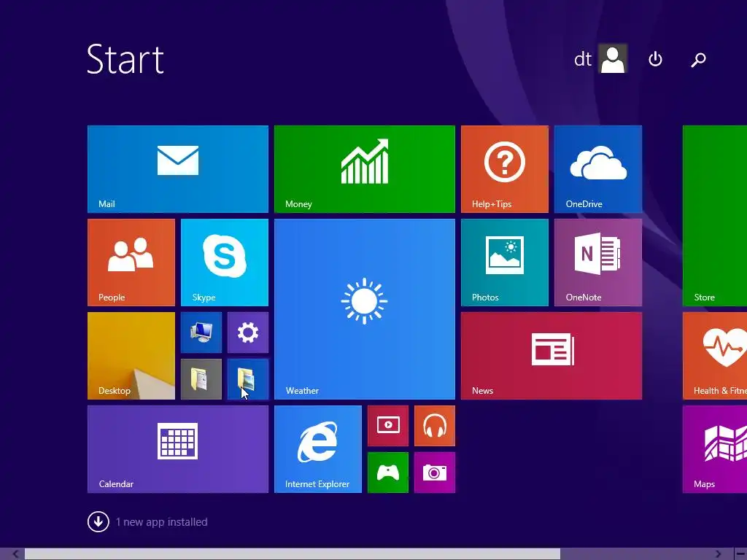
Task: Open the Photos tile
Action: pyautogui.click(x=505, y=262)
